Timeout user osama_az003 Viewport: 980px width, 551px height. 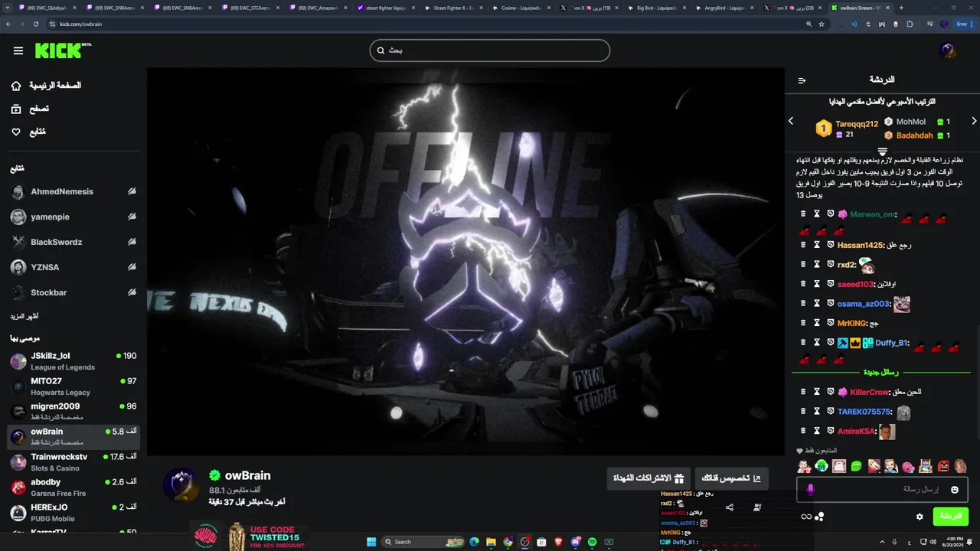pyautogui.click(x=817, y=304)
